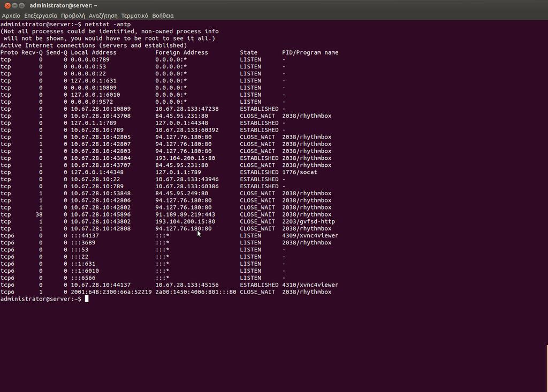The image size is (548, 392).
Task: Click IPv6 local address 2001:648:2300:66a:52219
Action: (x=111, y=292)
